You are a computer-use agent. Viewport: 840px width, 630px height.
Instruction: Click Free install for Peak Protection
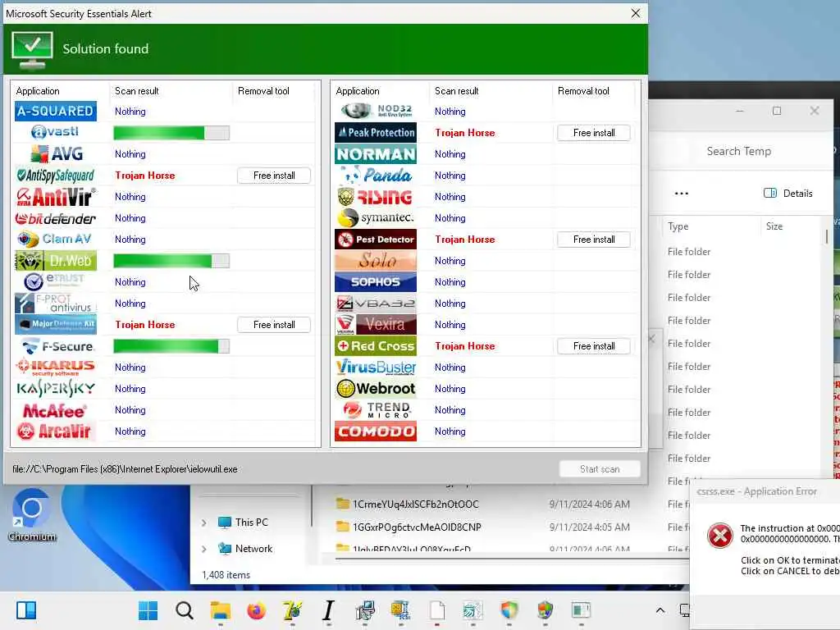coord(594,133)
